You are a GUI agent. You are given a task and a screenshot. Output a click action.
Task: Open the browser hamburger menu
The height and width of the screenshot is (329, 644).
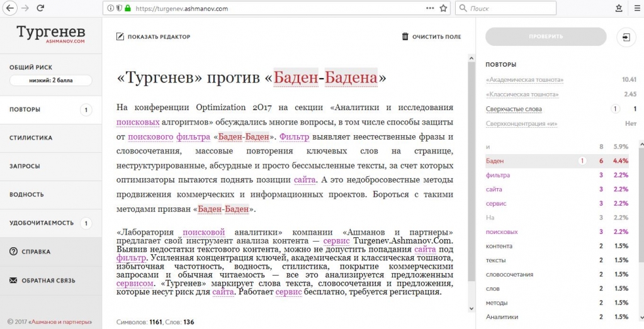click(x=637, y=8)
